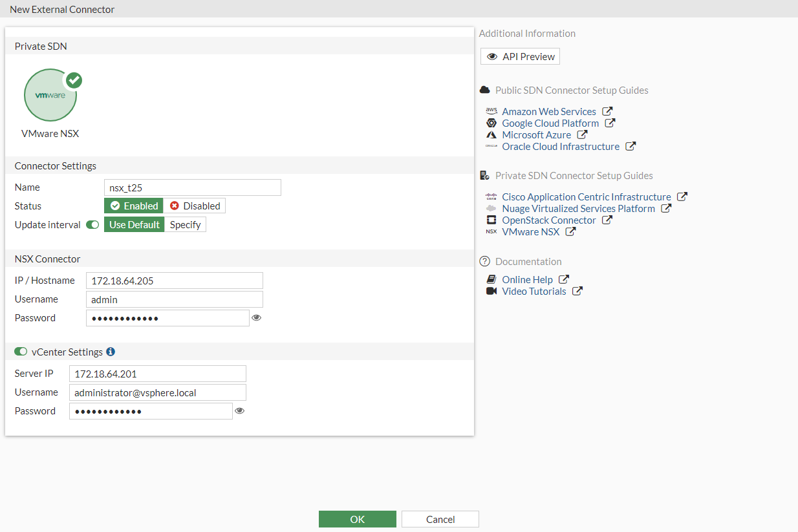Screen dimensions: 798x532
Task: Click external link icon beside Online Help
Action: tap(564, 279)
